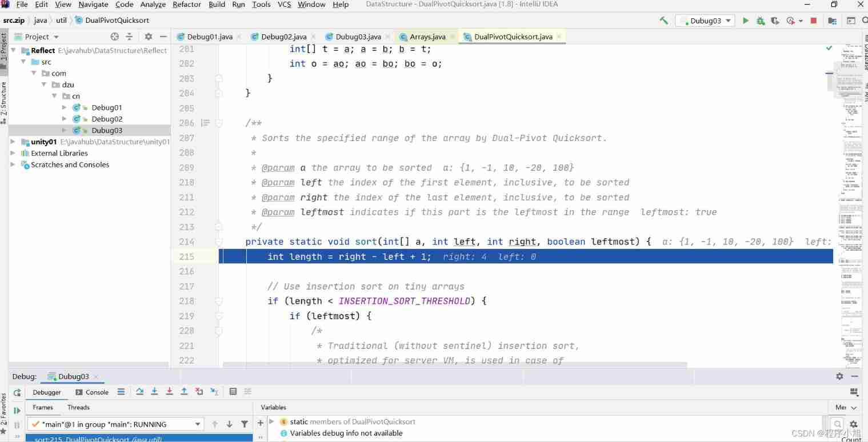Click the Step Over debugger icon

pos(140,392)
